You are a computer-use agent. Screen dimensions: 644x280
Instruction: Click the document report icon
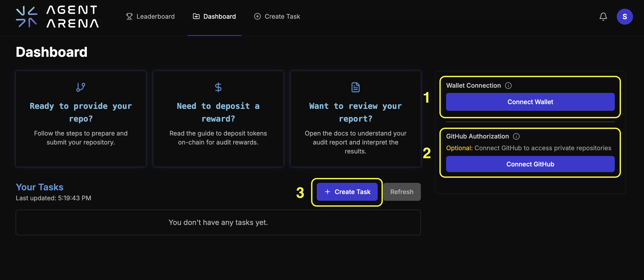click(x=355, y=87)
